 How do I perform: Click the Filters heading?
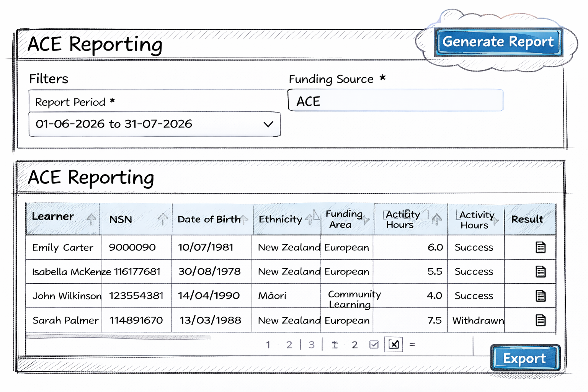[49, 79]
